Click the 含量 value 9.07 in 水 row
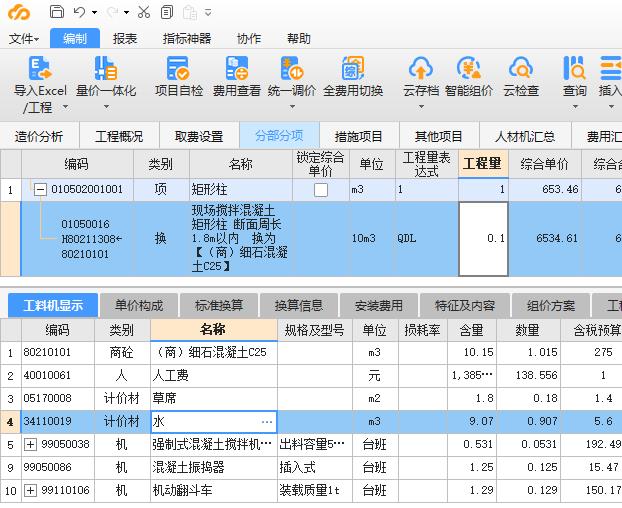 (x=472, y=422)
